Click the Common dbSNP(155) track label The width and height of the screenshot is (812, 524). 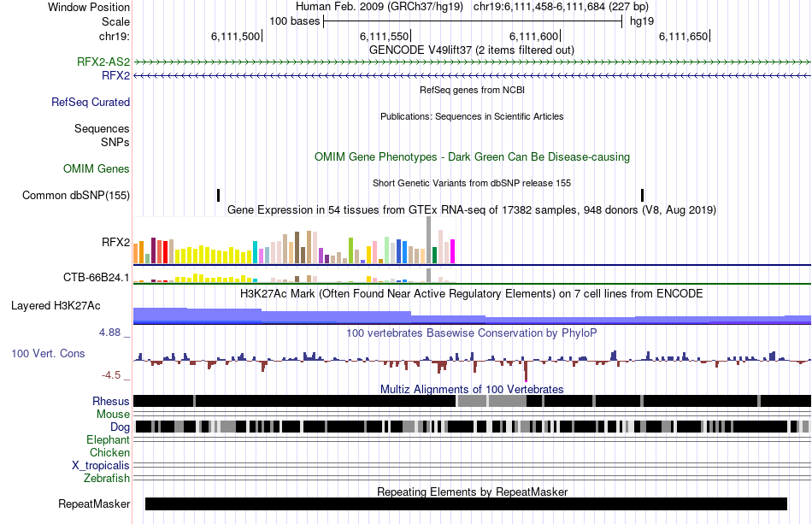pos(75,195)
